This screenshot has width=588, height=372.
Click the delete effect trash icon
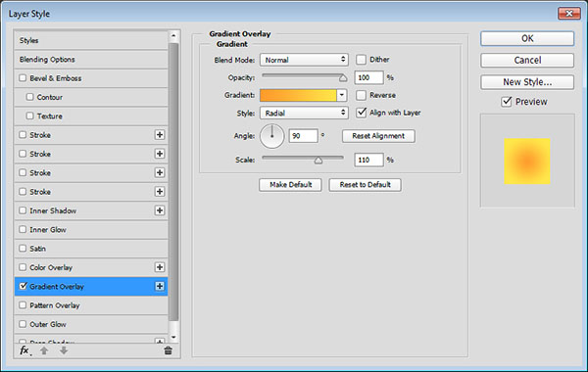coord(168,350)
